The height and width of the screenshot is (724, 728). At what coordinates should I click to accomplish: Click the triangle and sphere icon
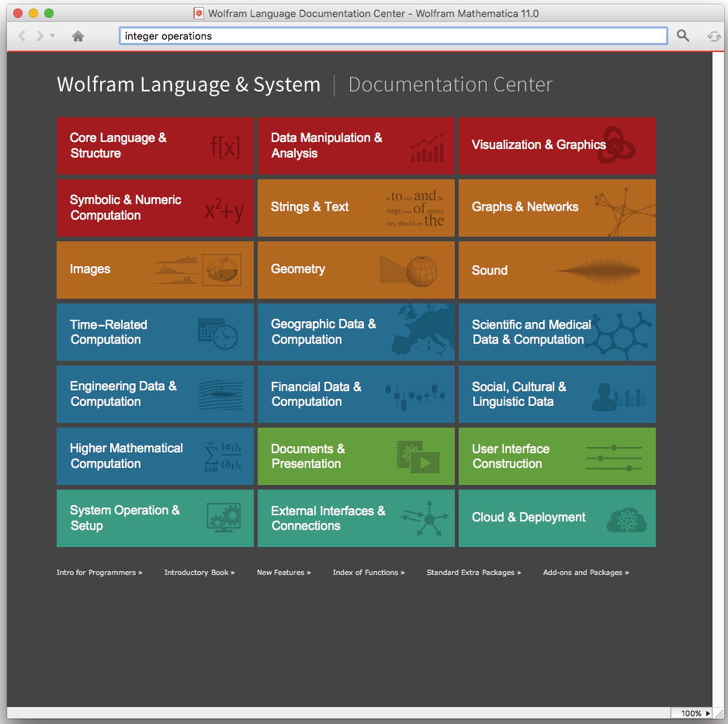(408, 271)
